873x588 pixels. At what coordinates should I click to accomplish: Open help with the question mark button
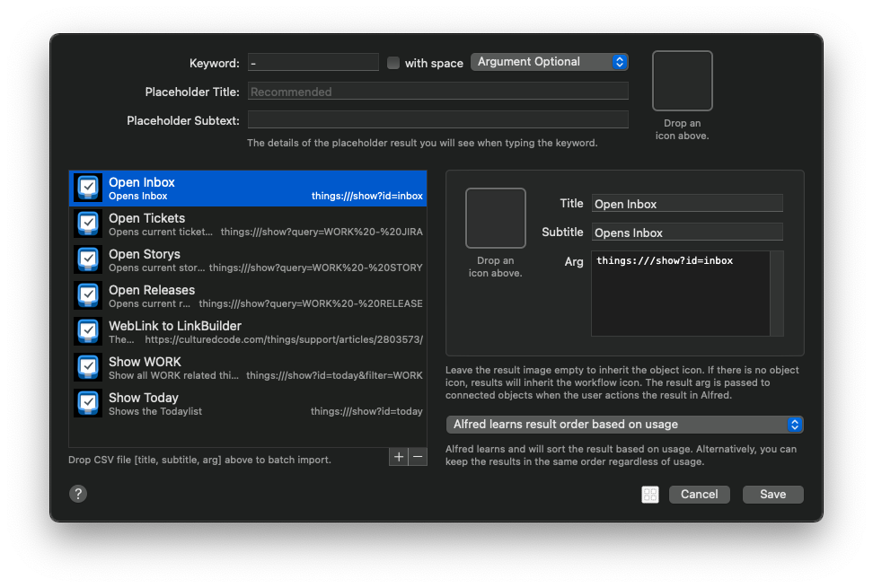coord(78,494)
